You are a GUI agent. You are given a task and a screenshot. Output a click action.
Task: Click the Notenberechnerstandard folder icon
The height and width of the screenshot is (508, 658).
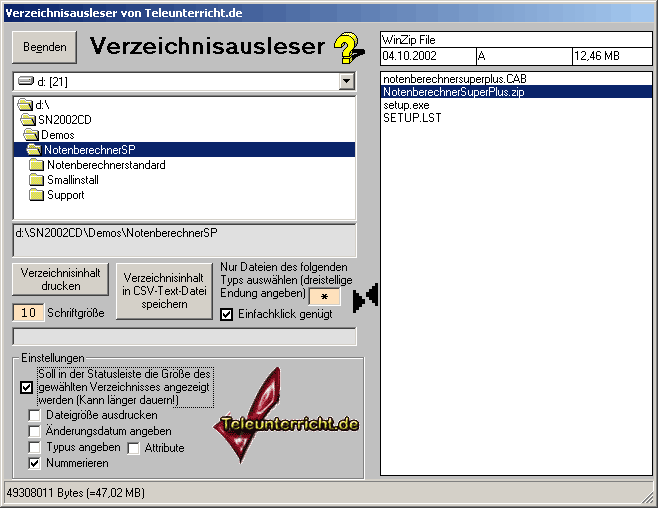pyautogui.click(x=37, y=165)
